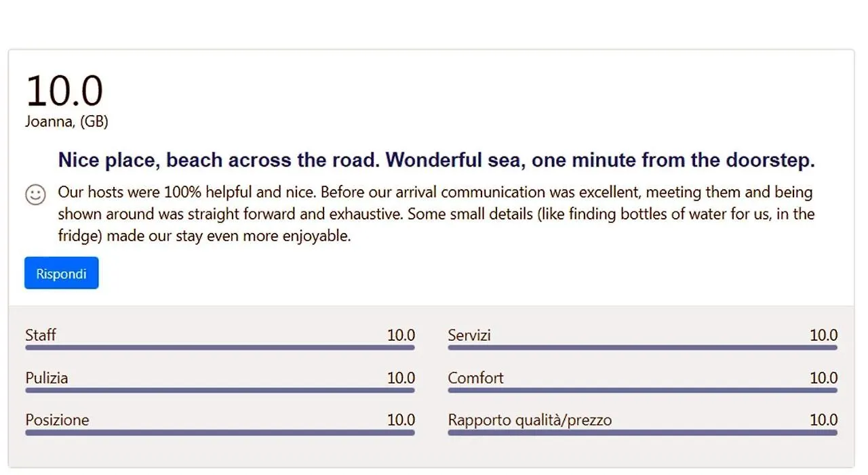Screen dimensions: 868x475
Task: Click the Servizi rating bar
Action: pyautogui.click(x=643, y=348)
